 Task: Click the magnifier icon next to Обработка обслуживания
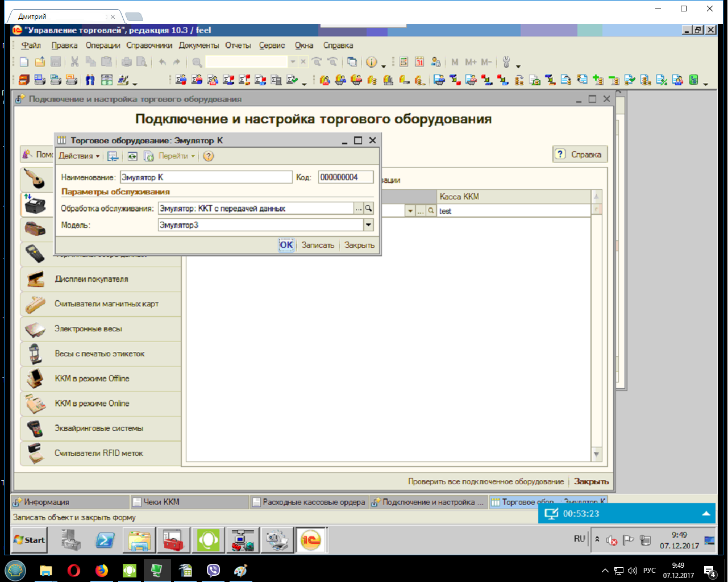click(368, 209)
